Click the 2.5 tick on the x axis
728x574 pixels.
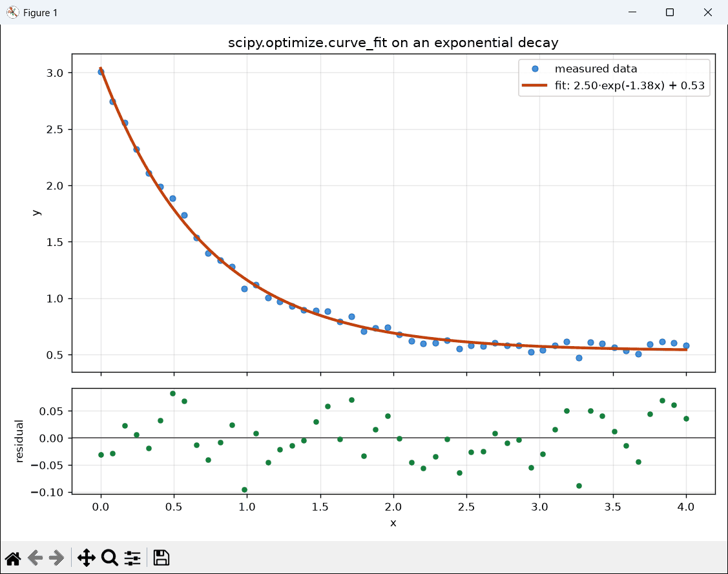466,507
